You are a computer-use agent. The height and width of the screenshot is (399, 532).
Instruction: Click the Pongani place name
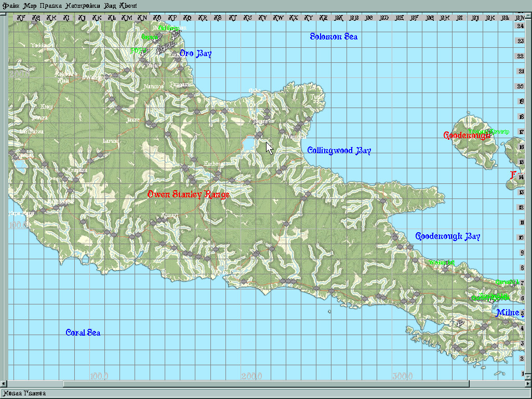[179, 84]
